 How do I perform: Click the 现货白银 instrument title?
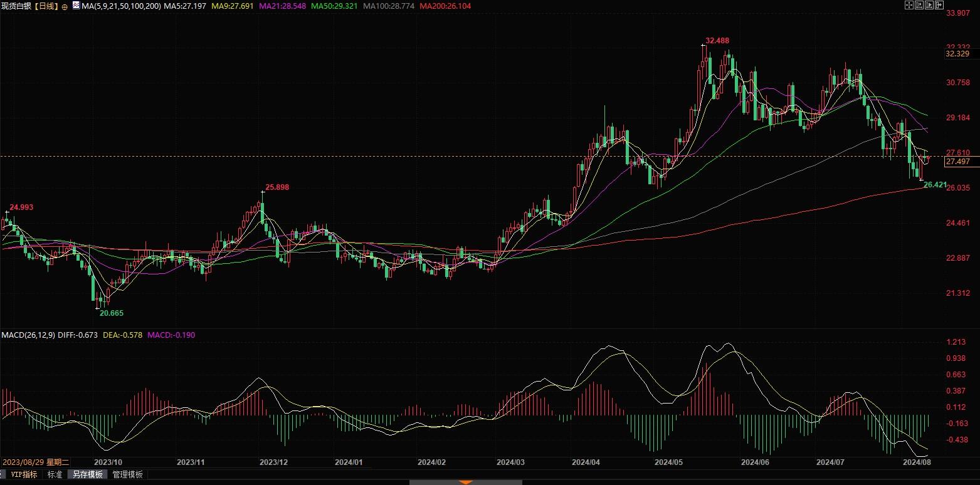pyautogui.click(x=17, y=6)
